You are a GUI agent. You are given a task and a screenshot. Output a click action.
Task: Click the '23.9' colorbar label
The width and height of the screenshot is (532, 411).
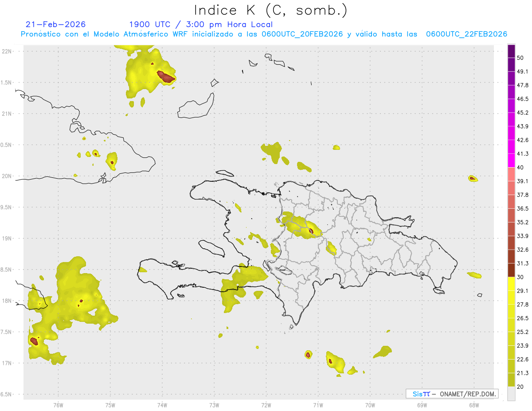(523, 346)
